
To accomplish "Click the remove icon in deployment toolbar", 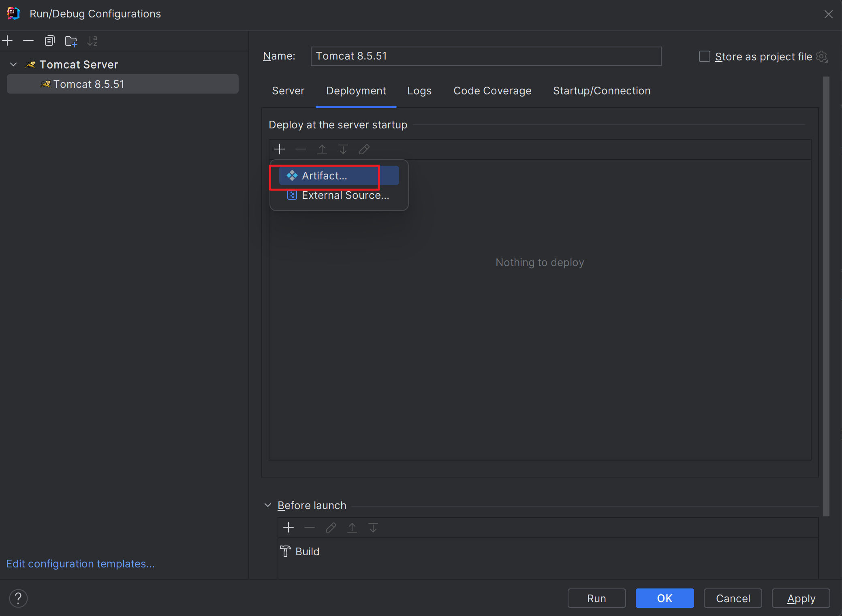I will (301, 149).
